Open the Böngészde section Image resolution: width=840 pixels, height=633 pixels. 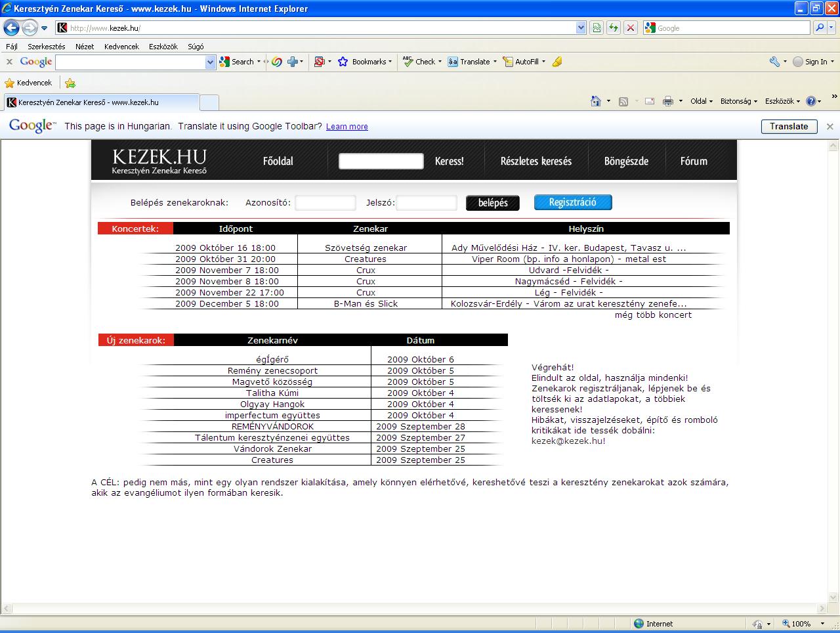pos(626,161)
